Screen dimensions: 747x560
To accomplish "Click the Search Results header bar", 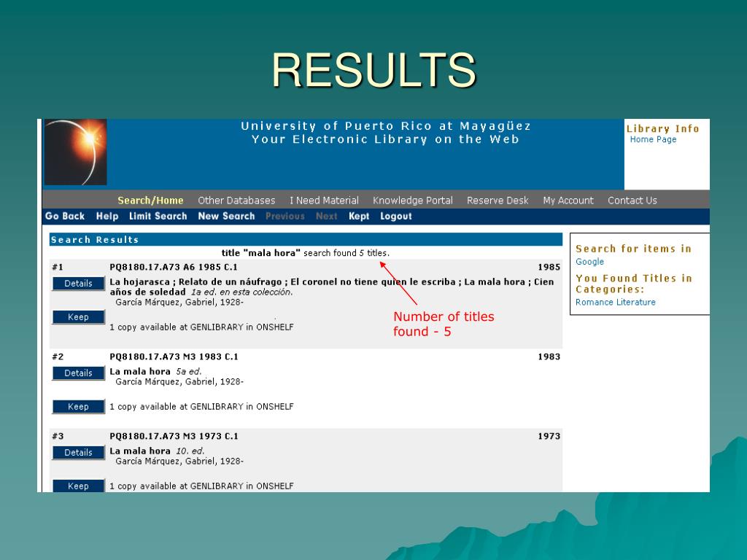I will pyautogui.click(x=306, y=239).
